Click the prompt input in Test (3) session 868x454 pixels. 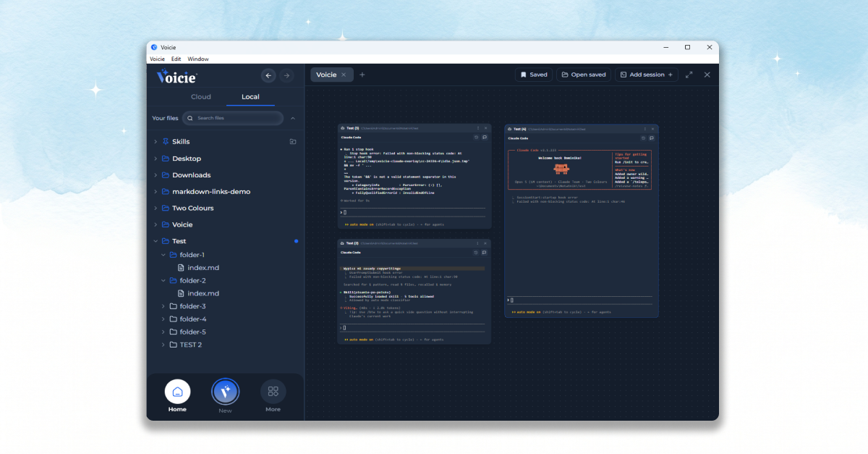click(x=414, y=213)
